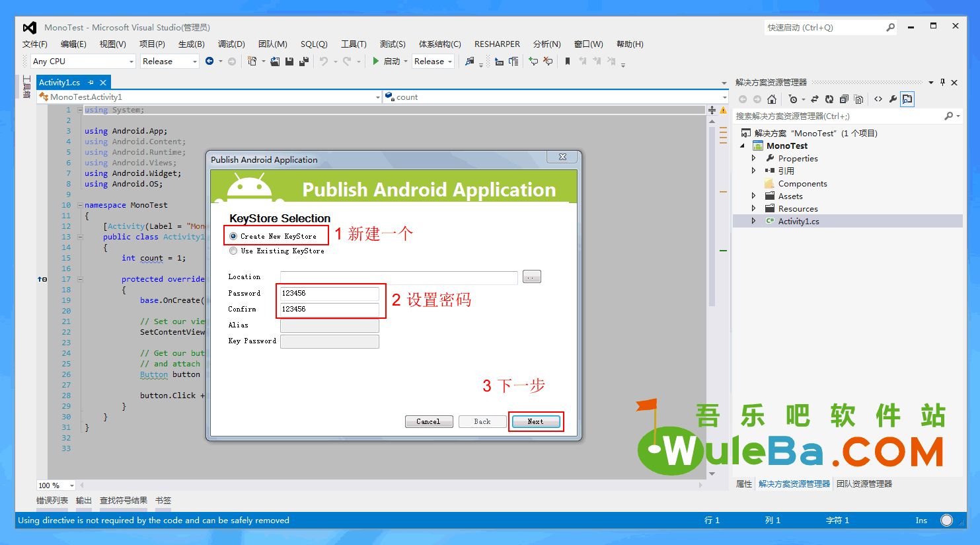The width and height of the screenshot is (980, 545).
Task: Open the Any CPU platform dropdown
Action: pyautogui.click(x=83, y=62)
